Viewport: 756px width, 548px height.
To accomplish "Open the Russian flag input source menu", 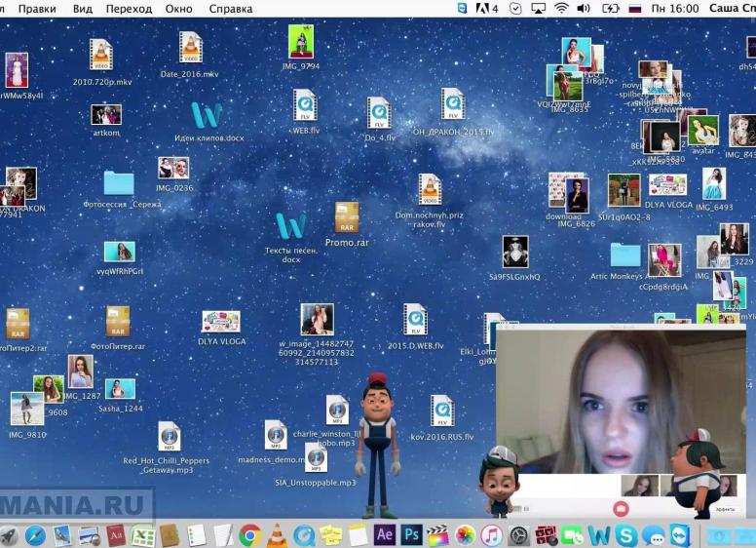I will coord(635,8).
